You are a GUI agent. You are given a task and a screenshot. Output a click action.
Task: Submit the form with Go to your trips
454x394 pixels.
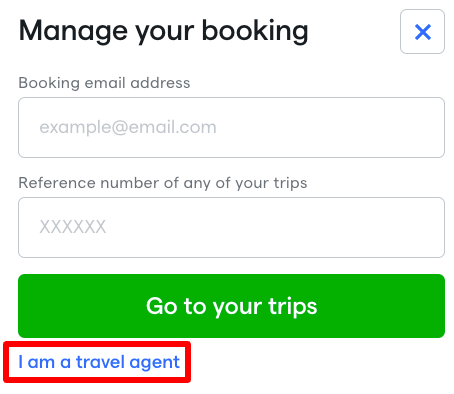click(231, 306)
